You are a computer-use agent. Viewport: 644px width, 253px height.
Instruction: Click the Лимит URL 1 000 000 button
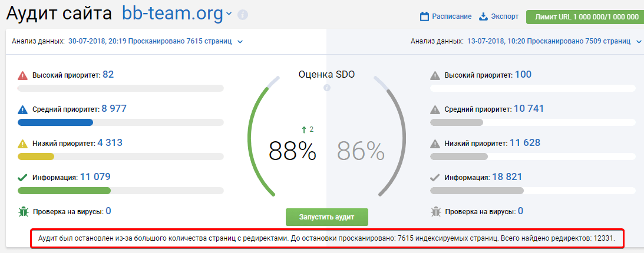(x=585, y=17)
